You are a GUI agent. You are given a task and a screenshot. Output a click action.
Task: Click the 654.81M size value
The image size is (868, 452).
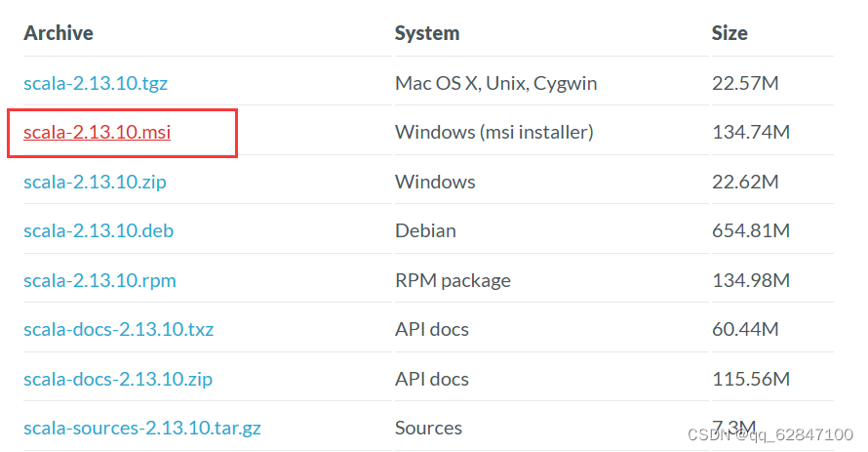click(751, 230)
